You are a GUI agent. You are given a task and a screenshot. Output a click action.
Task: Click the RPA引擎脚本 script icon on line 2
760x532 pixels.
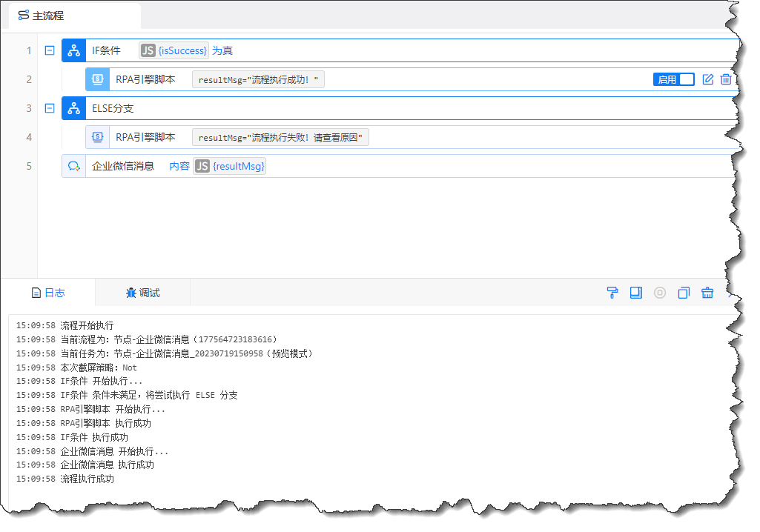(x=97, y=79)
